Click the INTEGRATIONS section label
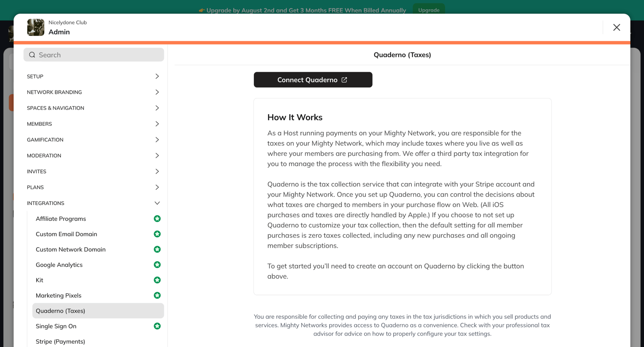 coord(46,203)
